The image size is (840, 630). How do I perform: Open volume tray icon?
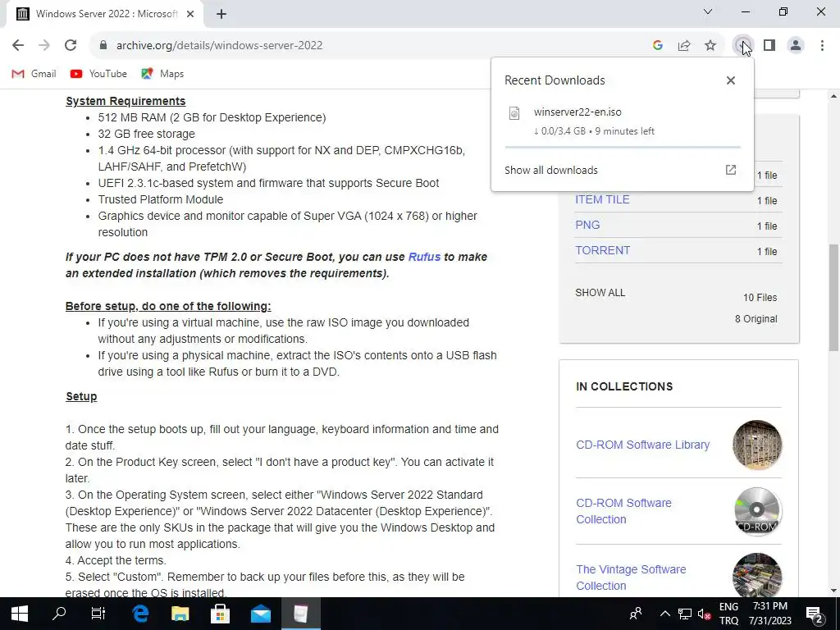coord(705,614)
